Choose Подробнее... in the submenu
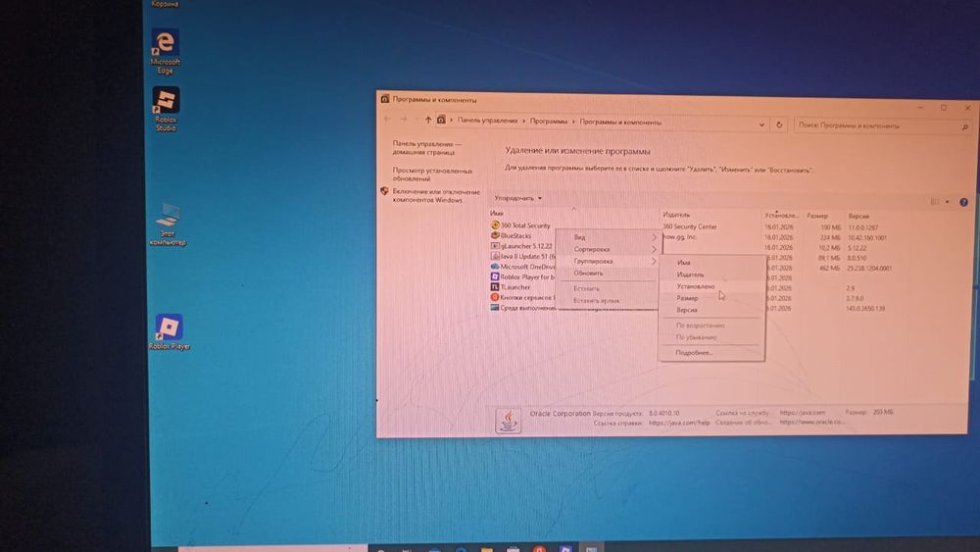The width and height of the screenshot is (980, 552). pyautogui.click(x=711, y=353)
